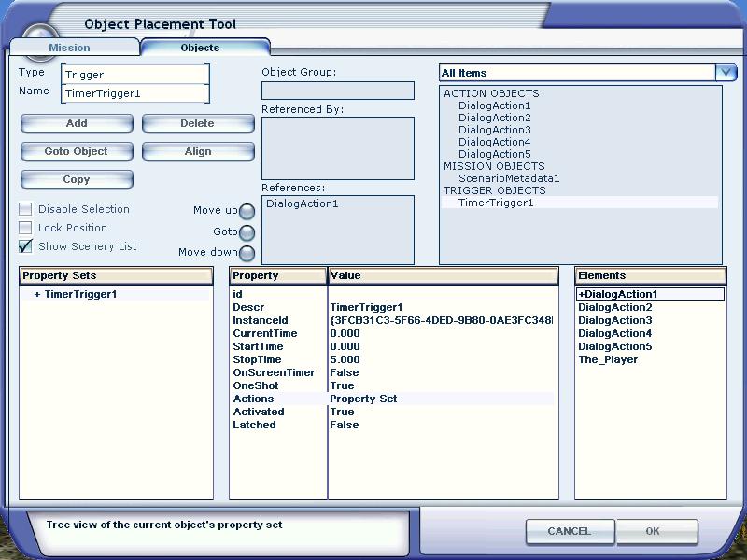This screenshot has height=560, width=747.
Task: Click the Delete button
Action: point(198,123)
